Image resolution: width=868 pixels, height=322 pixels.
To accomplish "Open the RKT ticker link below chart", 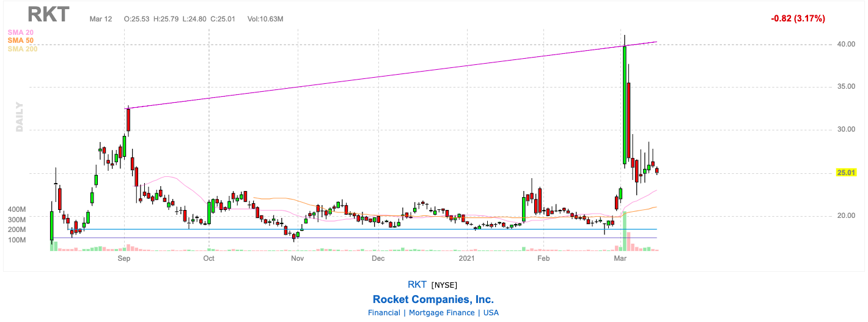I will pyautogui.click(x=417, y=284).
